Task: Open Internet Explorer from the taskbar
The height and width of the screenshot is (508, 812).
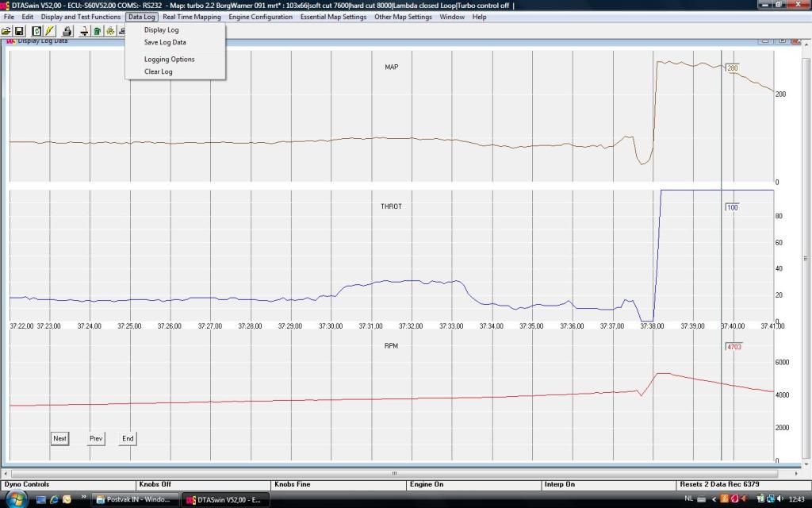Action: click(54, 499)
